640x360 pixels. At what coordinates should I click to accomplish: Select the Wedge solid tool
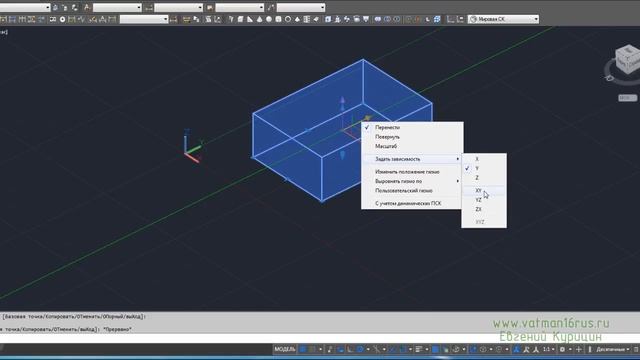pyautogui.click(x=250, y=19)
